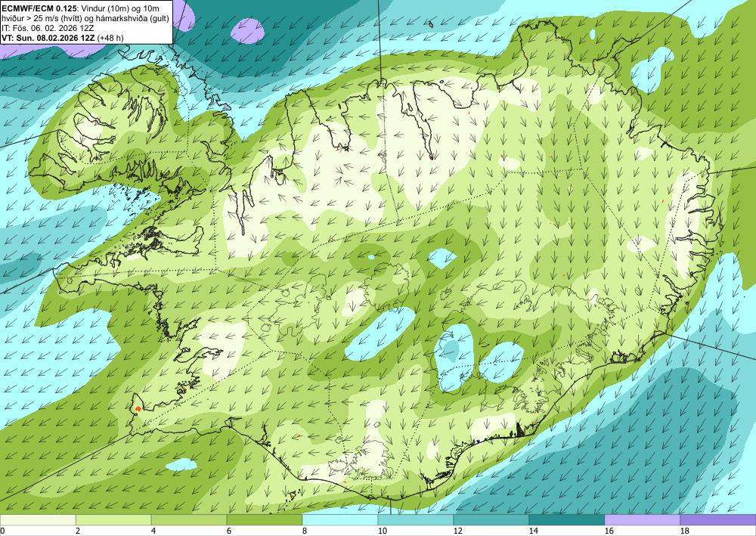Click the light cyan 8–10 m/s legend swatch

[x=340, y=520]
